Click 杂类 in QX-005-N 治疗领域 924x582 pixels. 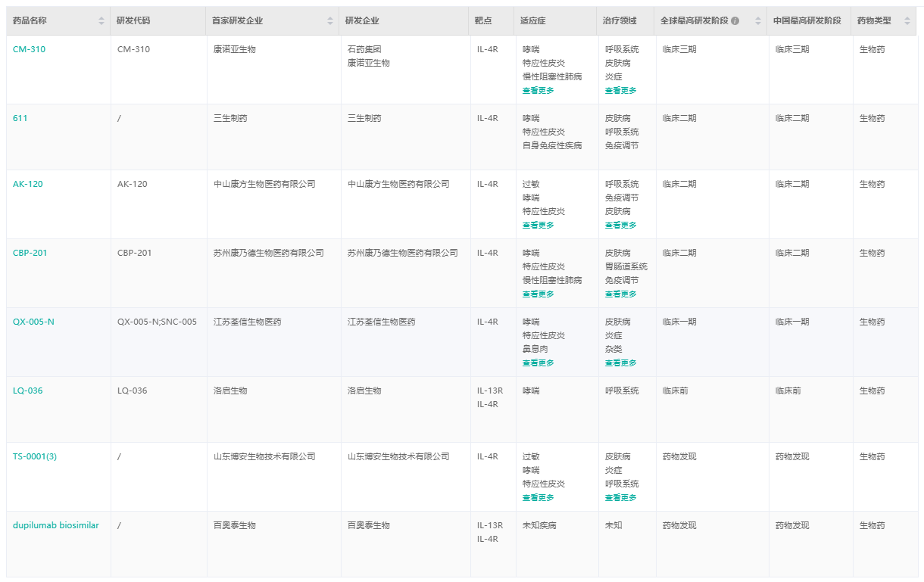(x=613, y=349)
